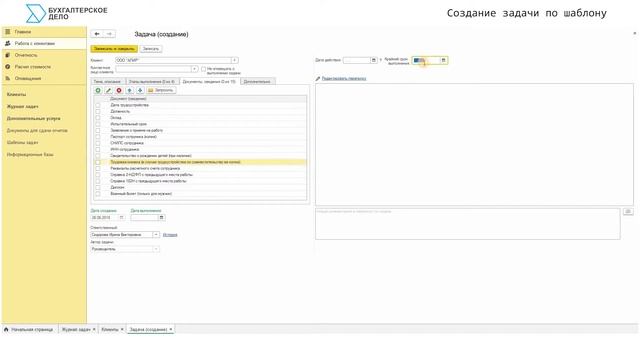Viewport: 640px width, 360px height.
Task: Open Клиенты in sidebar
Action: point(17,94)
